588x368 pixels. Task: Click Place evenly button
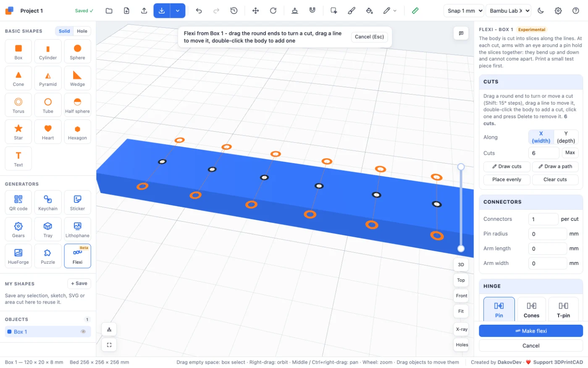[x=507, y=180]
